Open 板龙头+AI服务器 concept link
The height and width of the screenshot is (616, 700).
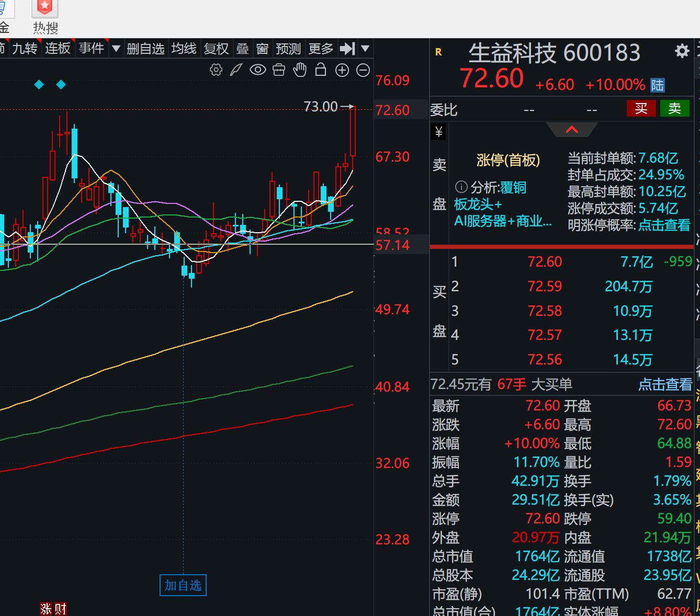point(503,213)
